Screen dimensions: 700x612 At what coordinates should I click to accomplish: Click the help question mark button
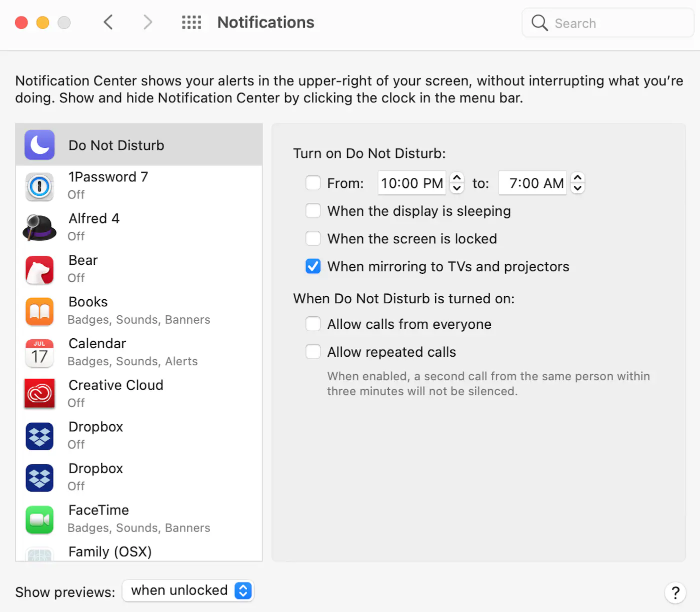pyautogui.click(x=675, y=593)
